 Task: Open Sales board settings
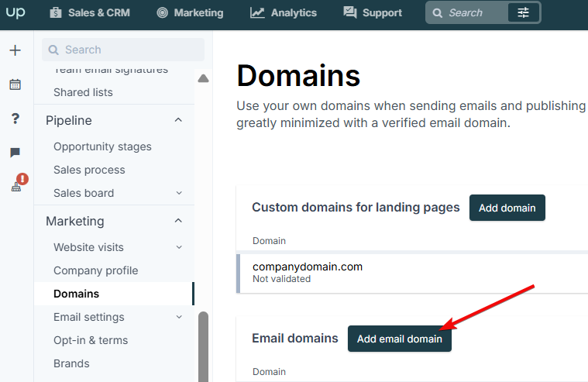pyautogui.click(x=84, y=193)
